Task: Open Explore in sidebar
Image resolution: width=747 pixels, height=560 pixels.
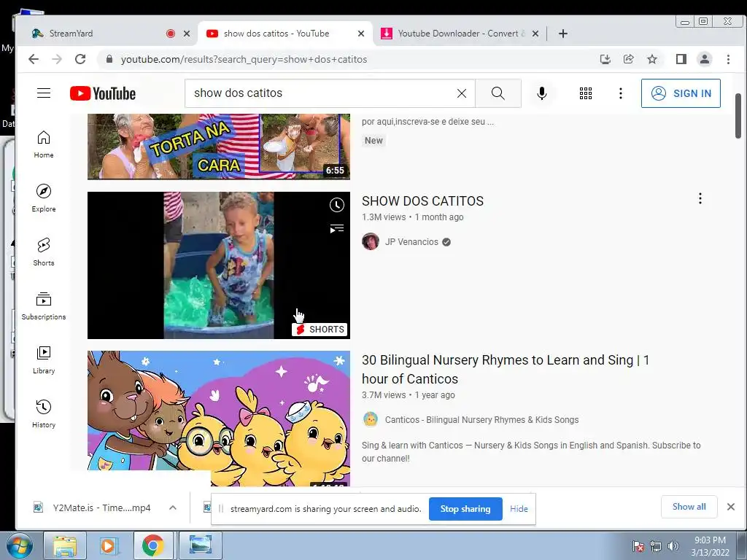Action: coord(44,198)
